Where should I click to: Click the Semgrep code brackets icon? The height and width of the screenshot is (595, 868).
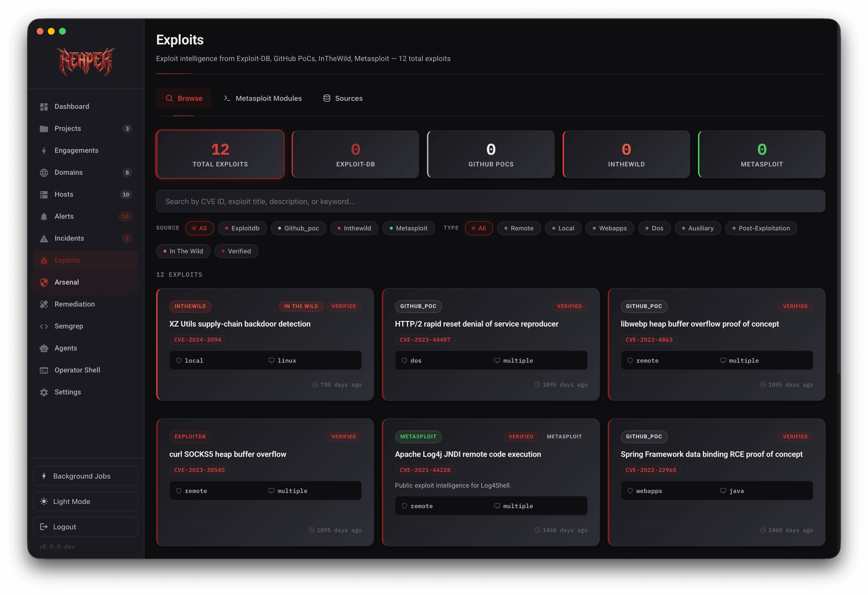coord(44,326)
